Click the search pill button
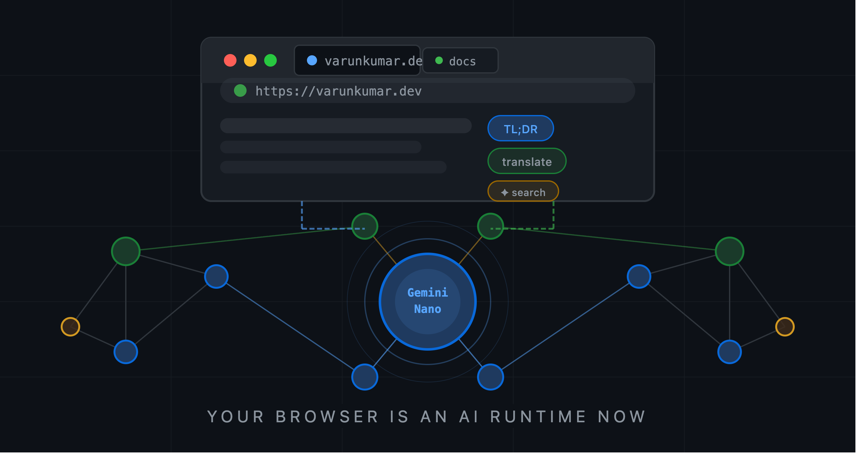Image resolution: width=868 pixels, height=465 pixels. (523, 191)
